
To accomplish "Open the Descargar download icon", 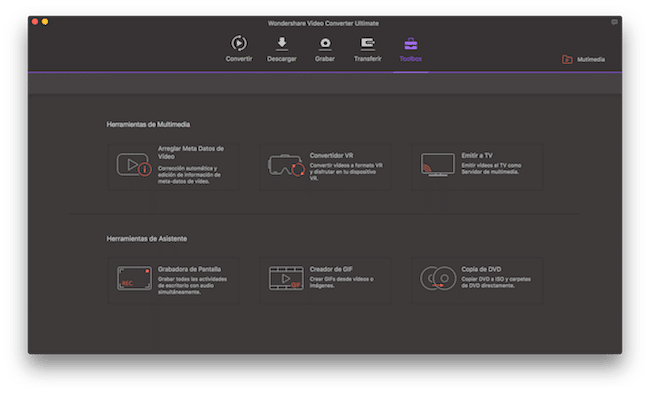I will coord(282,43).
